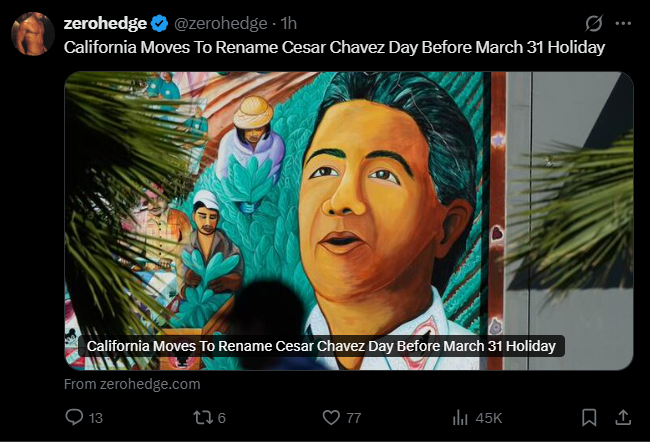Click the tweet headline text

334,47
